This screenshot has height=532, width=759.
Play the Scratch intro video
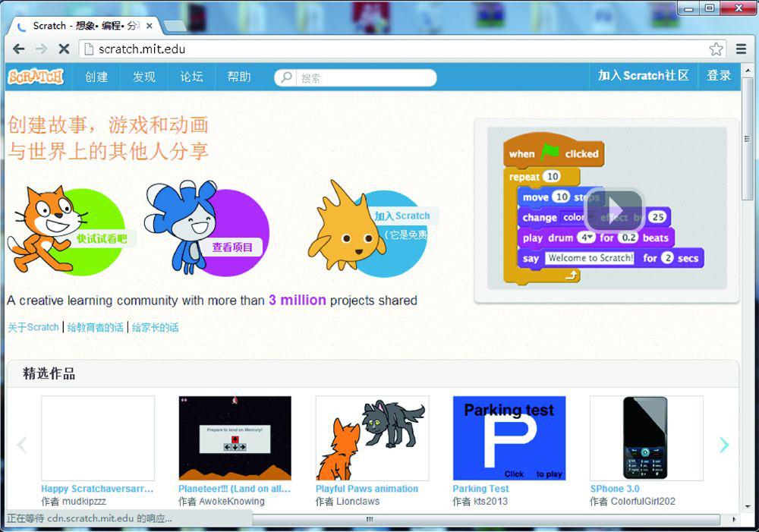[614, 210]
